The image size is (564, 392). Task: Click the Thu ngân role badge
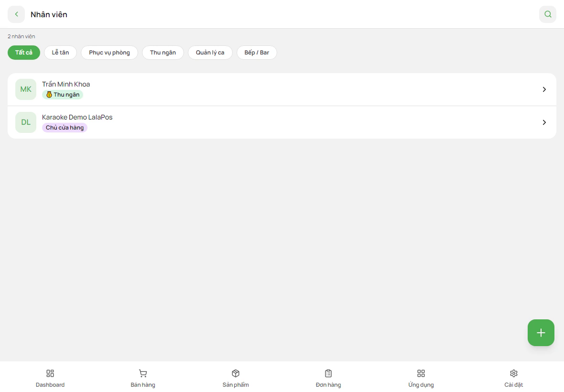(x=63, y=95)
